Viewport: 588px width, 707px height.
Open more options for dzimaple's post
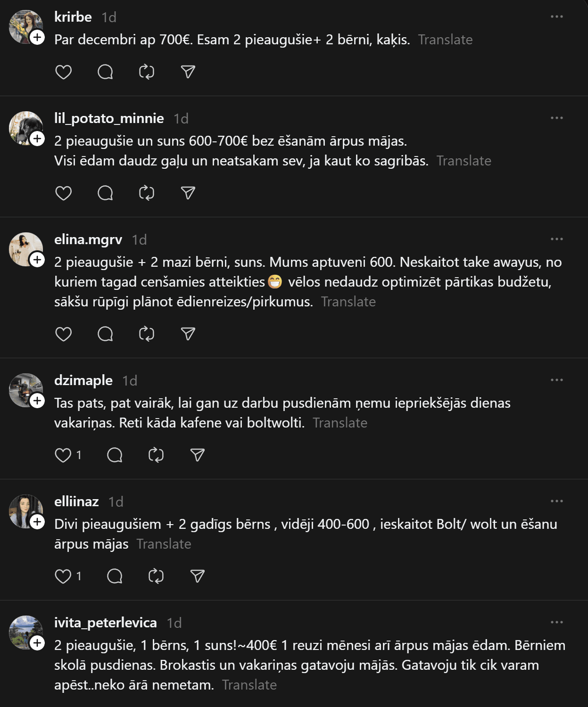(557, 380)
